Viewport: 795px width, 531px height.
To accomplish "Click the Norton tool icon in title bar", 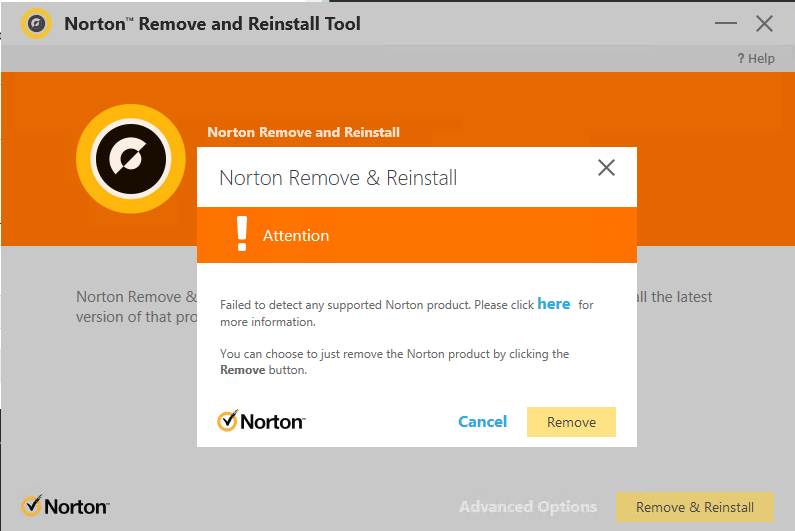I will 37,23.
